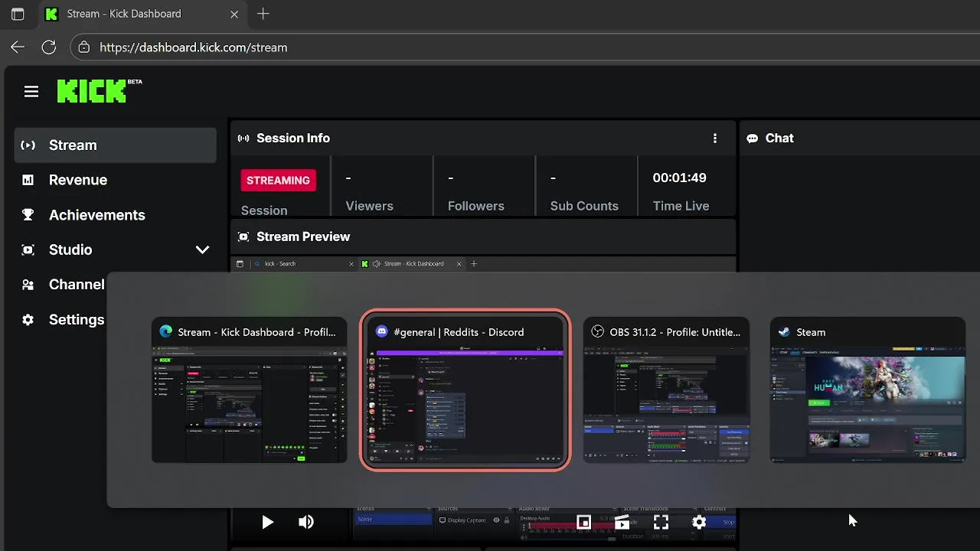Click the Chat panel speech bubble icon
Image resolution: width=980 pixels, height=551 pixels.
(x=753, y=139)
